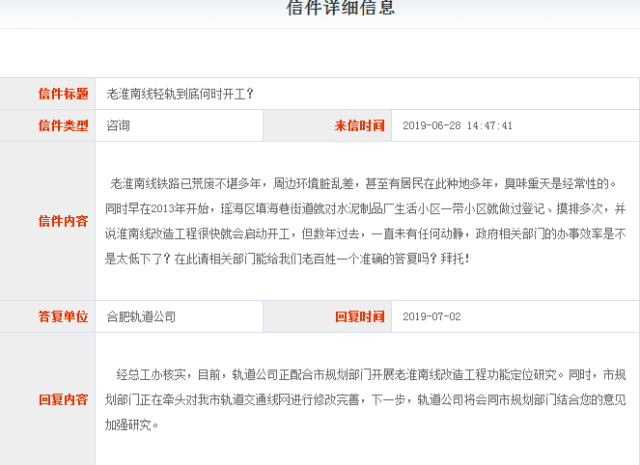Image resolution: width=640 pixels, height=465 pixels.
Task: Click the 答复单位 label
Action: (x=63, y=316)
